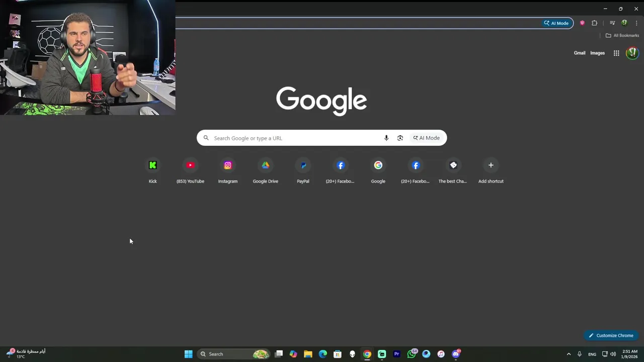Launch Copilot from the taskbar
Screen dimensions: 644x362
(x=293, y=354)
